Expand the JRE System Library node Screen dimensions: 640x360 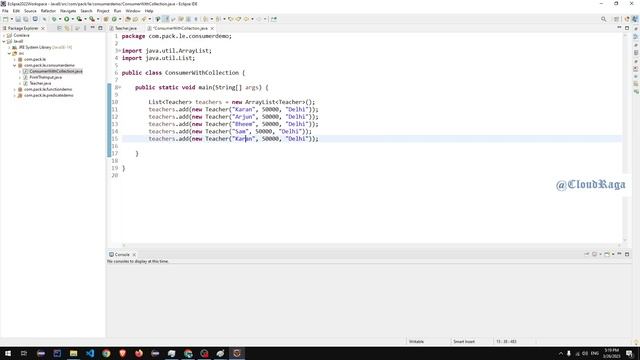click(9, 47)
